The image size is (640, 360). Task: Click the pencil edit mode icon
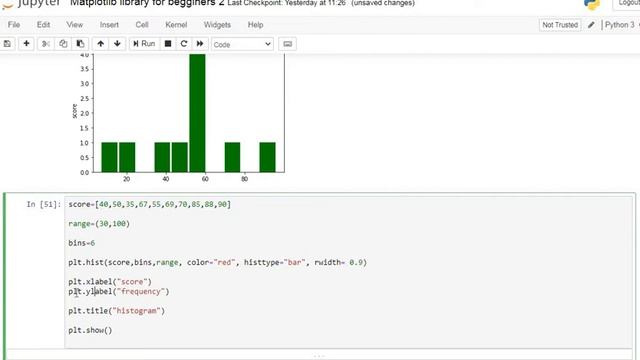coord(591,25)
